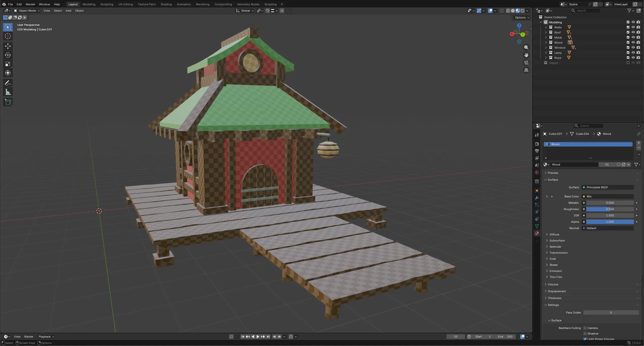Open the Object Mode dropdown
This screenshot has width=644, height=346.
click(27, 11)
